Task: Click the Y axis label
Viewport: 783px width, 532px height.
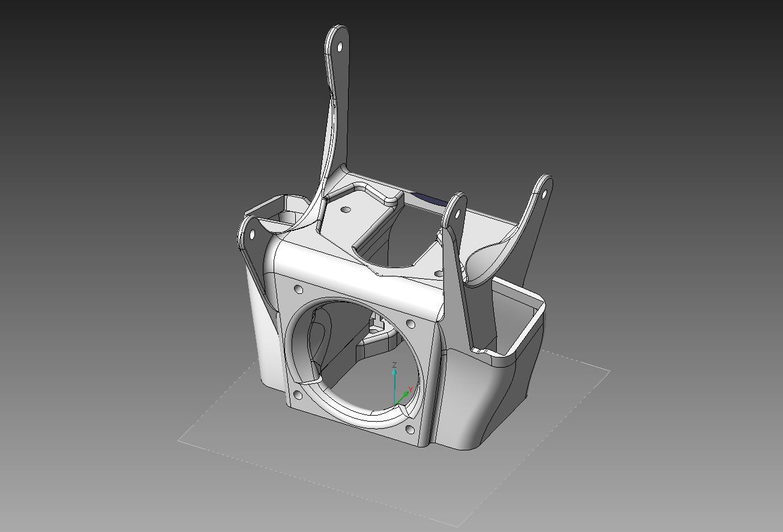Action: (x=410, y=387)
